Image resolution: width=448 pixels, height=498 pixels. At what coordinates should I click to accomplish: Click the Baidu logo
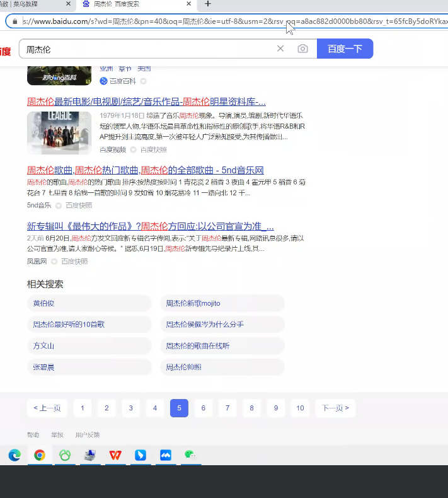click(x=6, y=51)
